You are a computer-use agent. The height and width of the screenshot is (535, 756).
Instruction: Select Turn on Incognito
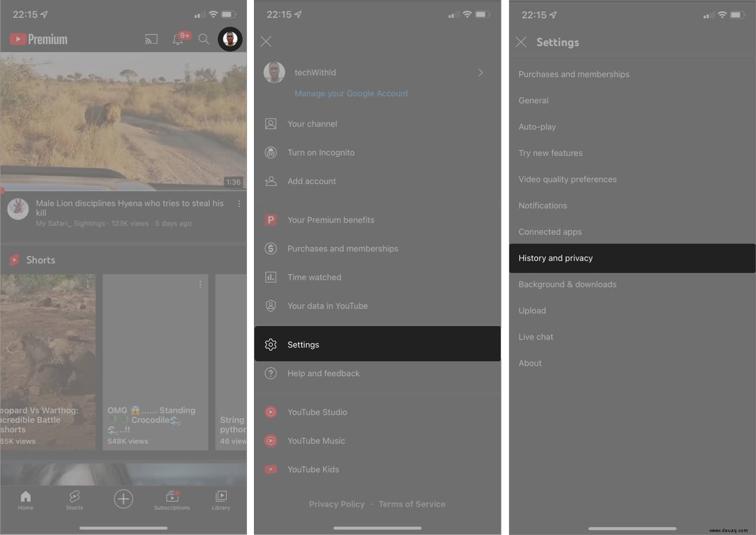pyautogui.click(x=378, y=153)
